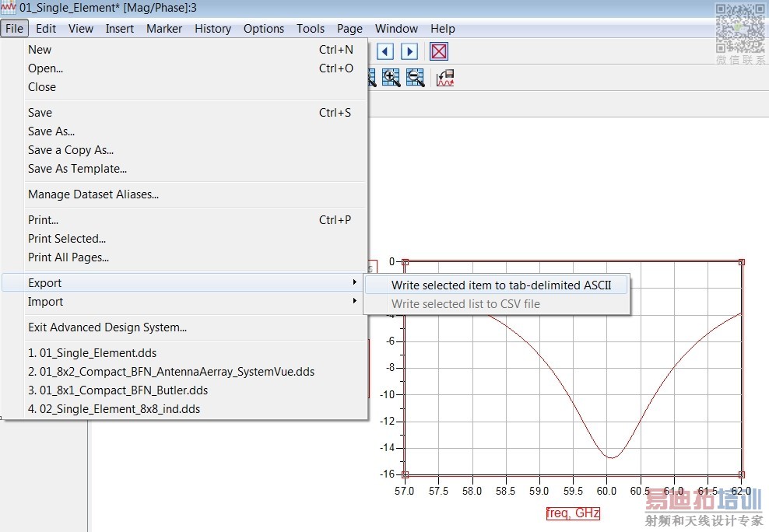Screen dimensions: 769x532
Task: Click the freq, GHz axis label
Action: point(573,513)
